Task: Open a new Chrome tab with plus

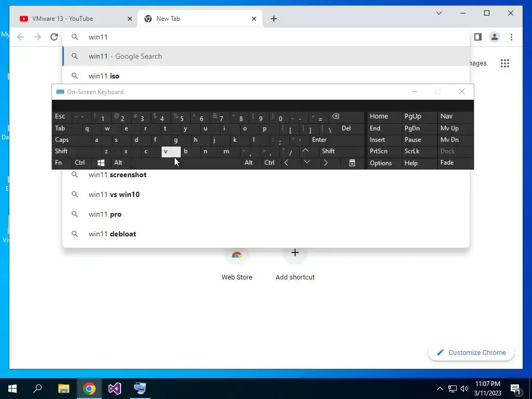Action: point(274,19)
